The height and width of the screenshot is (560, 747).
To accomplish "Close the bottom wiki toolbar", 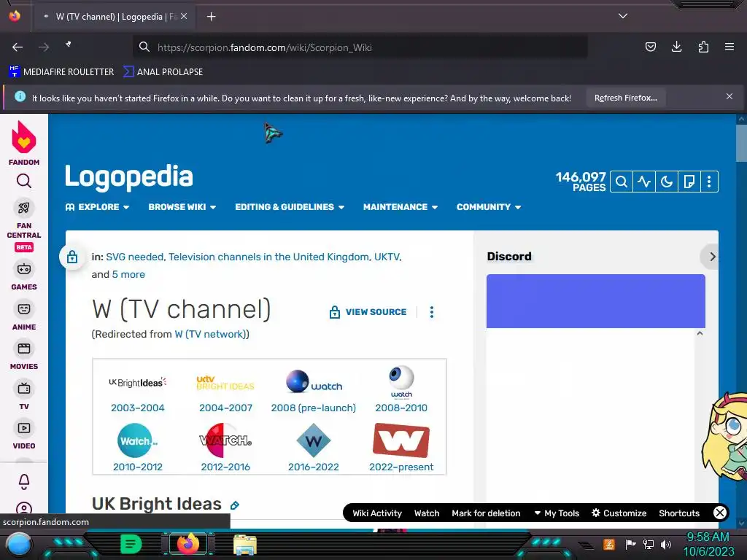I will tap(719, 513).
